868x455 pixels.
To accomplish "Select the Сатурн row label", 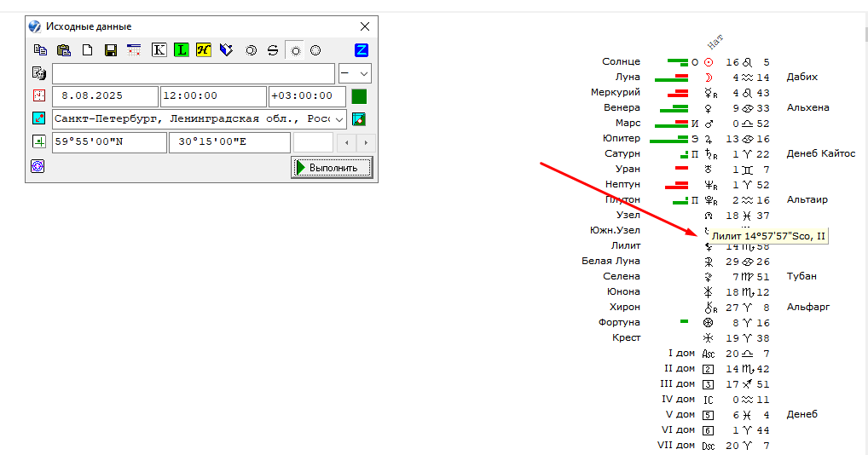I will click(x=622, y=153).
